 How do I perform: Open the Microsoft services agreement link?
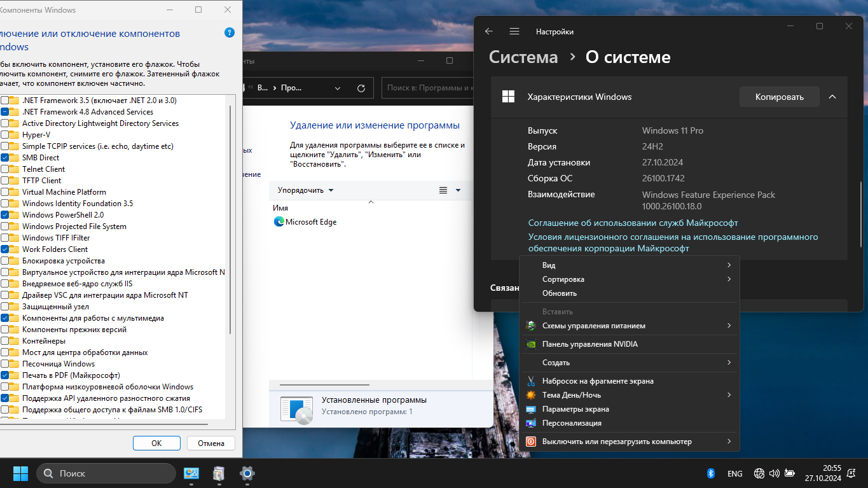point(633,223)
